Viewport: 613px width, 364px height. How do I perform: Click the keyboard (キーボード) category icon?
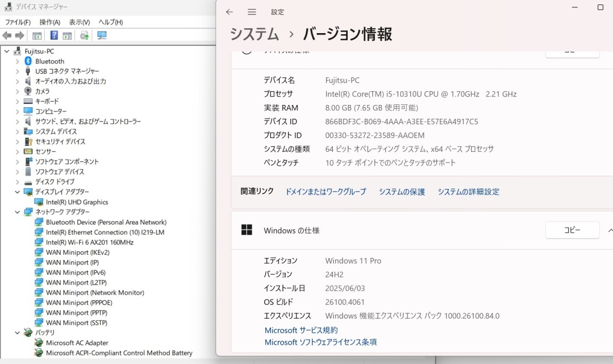click(x=28, y=101)
